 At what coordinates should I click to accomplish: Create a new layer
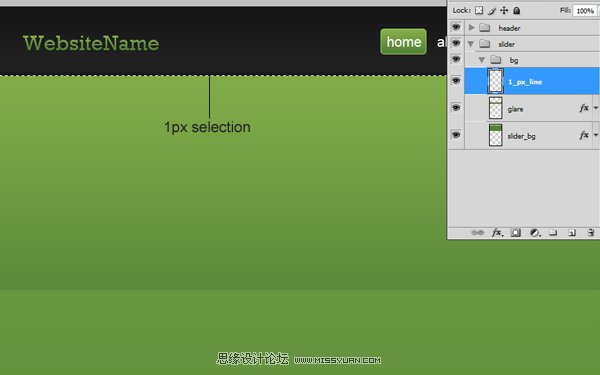(x=572, y=233)
